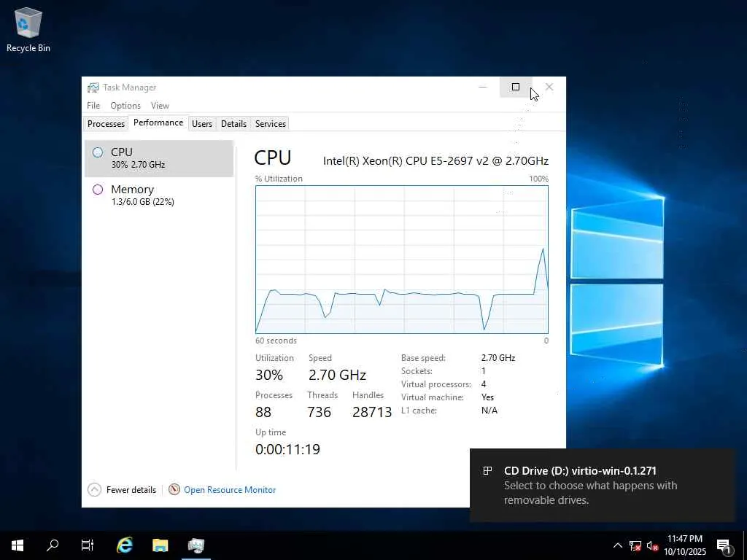Click the Processes count 88

click(x=263, y=412)
